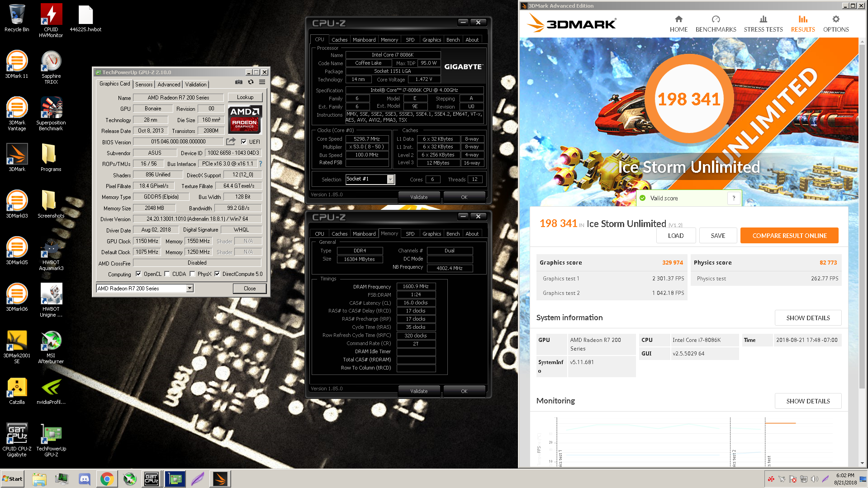Viewport: 868px width, 488px height.
Task: Open the Programs folder on desktop
Action: coord(51,158)
